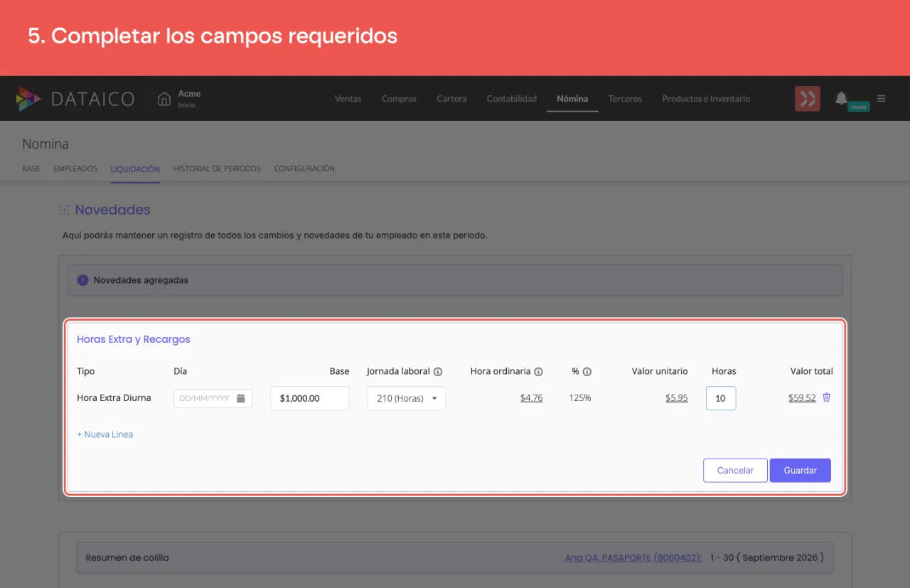Viewport: 910px width, 588px height.
Task: Open the Cartera menu
Action: coord(451,99)
